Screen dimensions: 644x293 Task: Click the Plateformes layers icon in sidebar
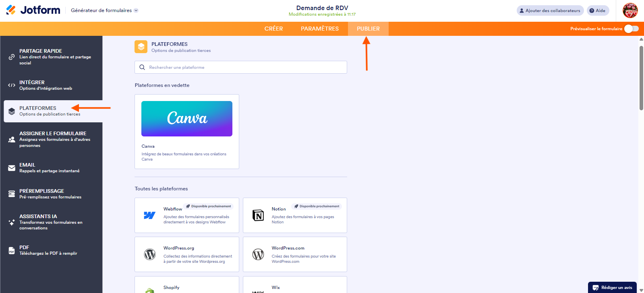click(12, 111)
